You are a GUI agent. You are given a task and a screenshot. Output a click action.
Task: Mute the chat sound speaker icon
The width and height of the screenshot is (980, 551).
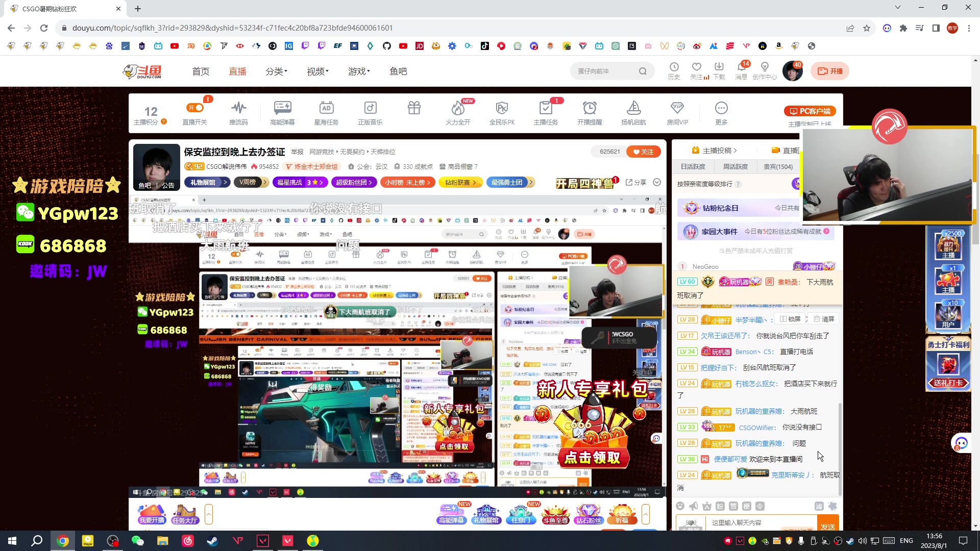pyautogui.click(x=693, y=506)
